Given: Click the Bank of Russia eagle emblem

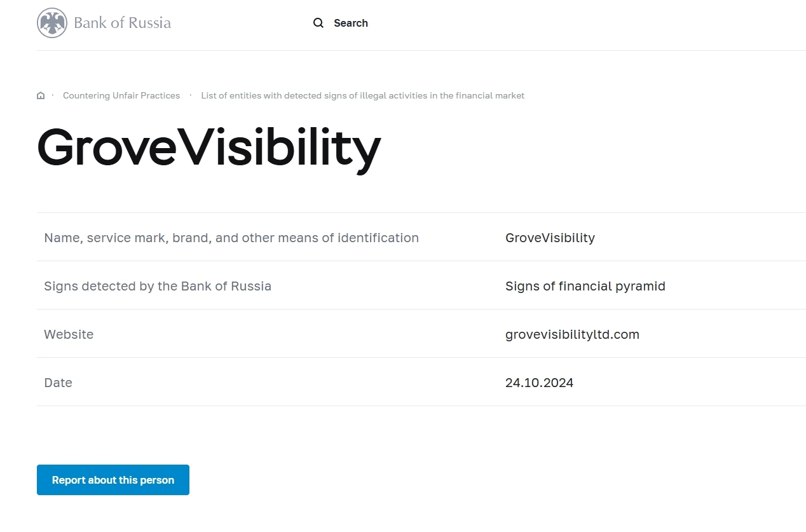Looking at the screenshot, I should coord(52,24).
